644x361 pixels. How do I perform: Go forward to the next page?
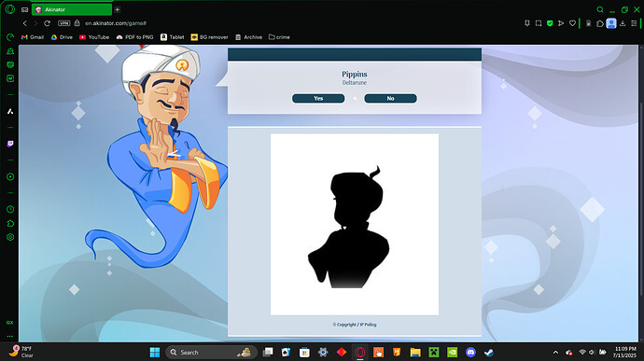35,23
